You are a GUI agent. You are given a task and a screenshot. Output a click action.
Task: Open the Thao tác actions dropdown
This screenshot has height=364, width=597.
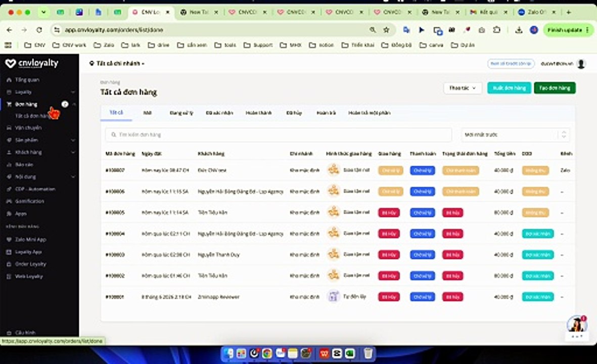[462, 88]
